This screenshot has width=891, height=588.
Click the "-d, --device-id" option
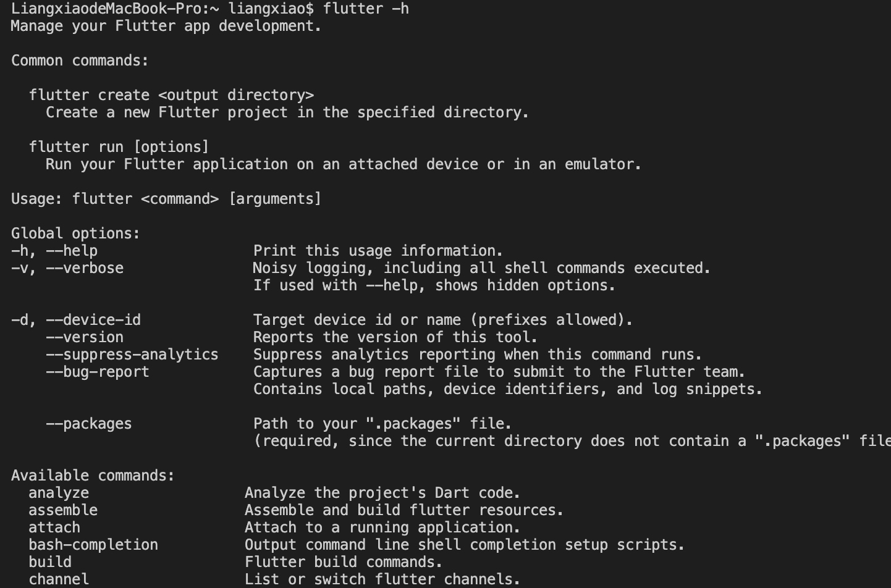point(76,320)
